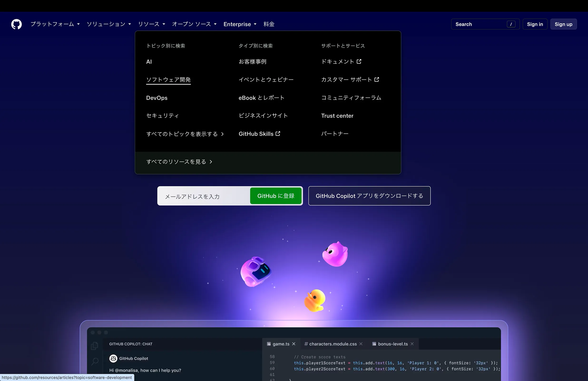The height and width of the screenshot is (381, 588).
Task: Click the Sign in button
Action: 535,24
